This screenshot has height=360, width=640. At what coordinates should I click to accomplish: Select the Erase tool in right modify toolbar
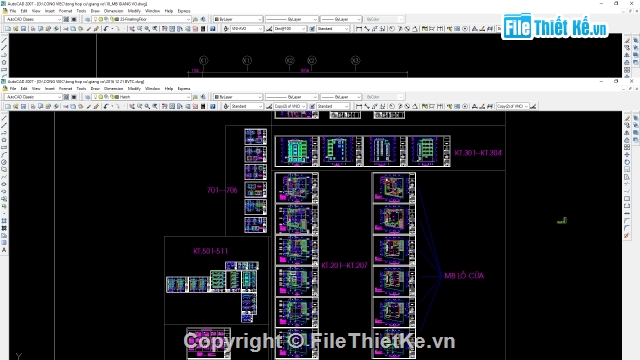pos(627,118)
